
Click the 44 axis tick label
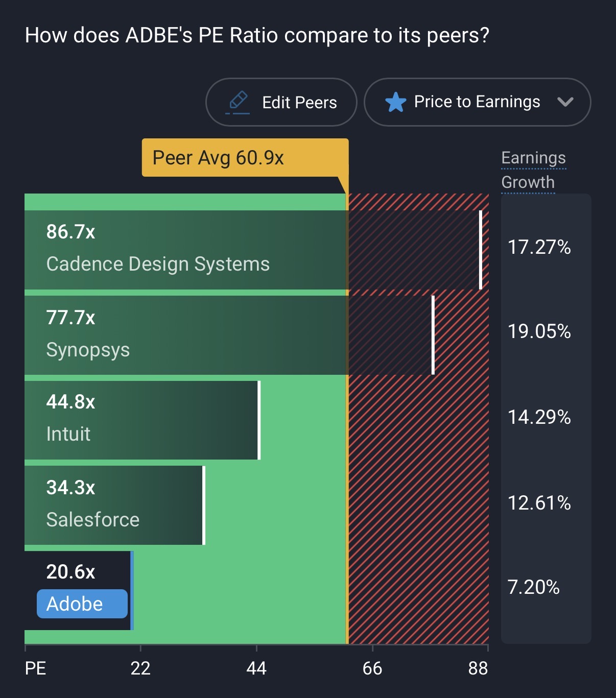pos(256,668)
